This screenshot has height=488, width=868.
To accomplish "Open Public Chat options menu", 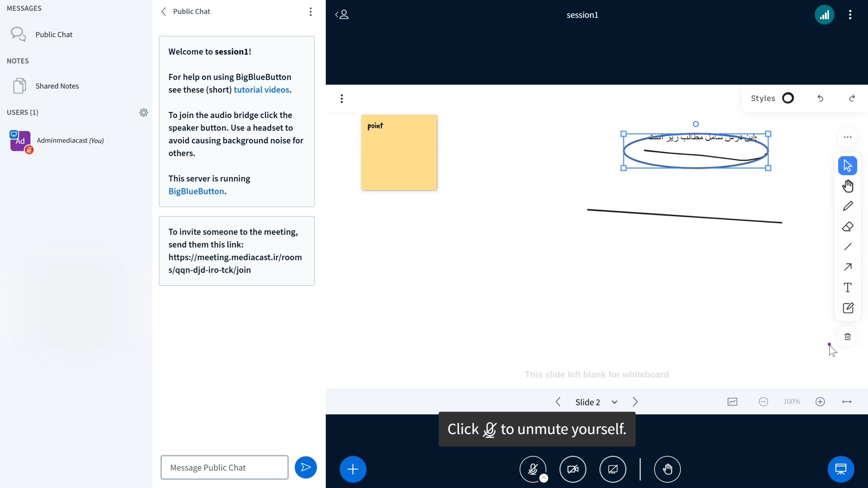I will click(310, 12).
